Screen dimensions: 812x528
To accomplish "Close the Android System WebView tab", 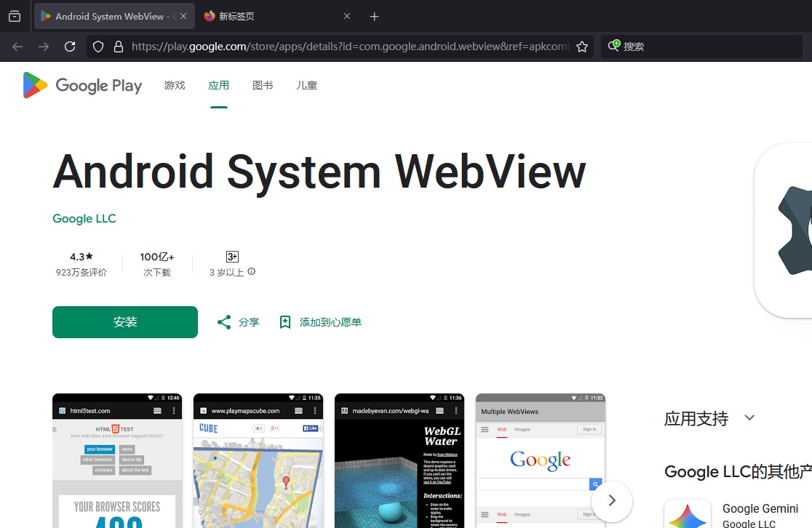I will (183, 16).
